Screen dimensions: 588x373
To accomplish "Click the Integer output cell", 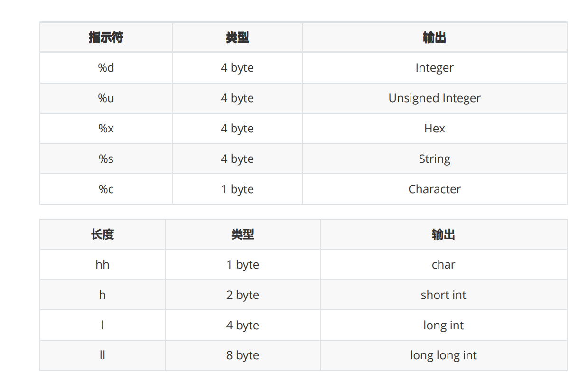I will (434, 68).
